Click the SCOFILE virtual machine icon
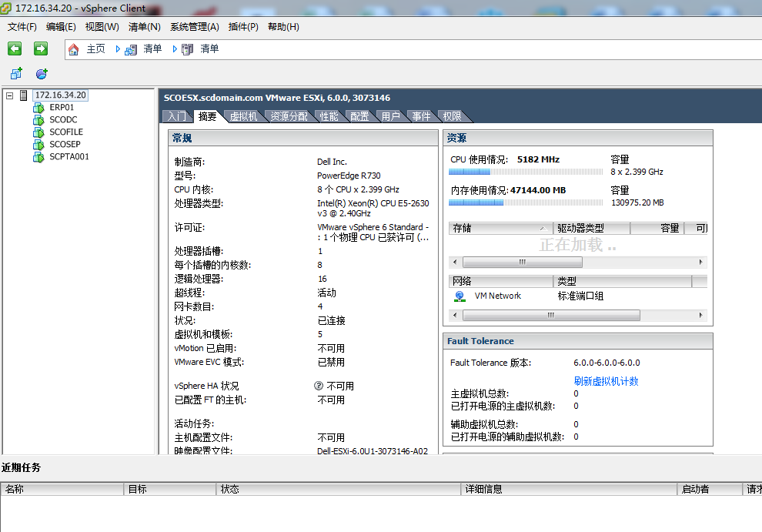762x532 pixels. coord(39,132)
